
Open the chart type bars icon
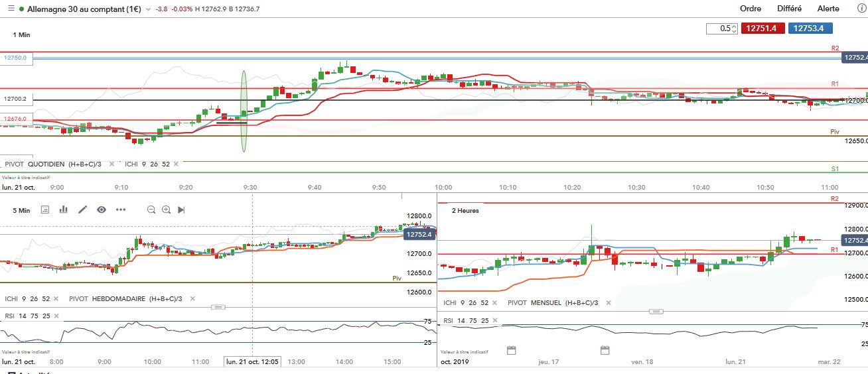[x=64, y=210]
